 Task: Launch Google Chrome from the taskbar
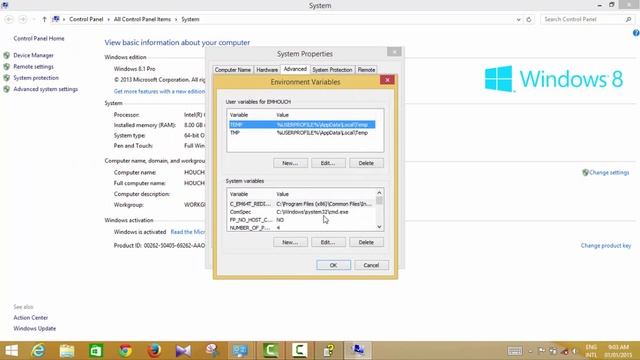click(x=125, y=351)
